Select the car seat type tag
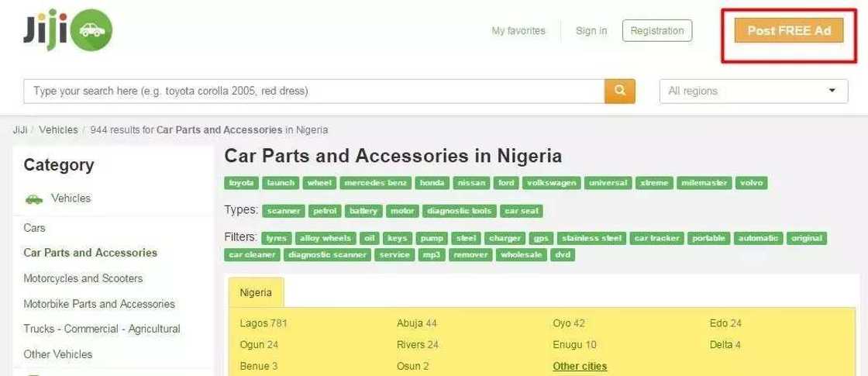The height and width of the screenshot is (376, 868). (x=522, y=211)
